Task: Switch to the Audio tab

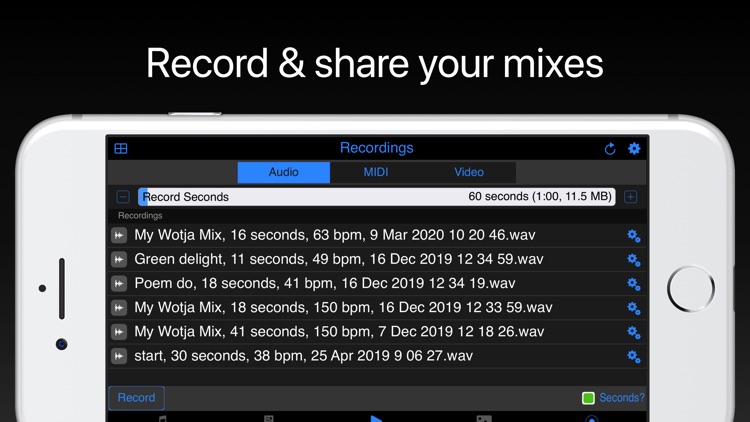Action: pyautogui.click(x=284, y=172)
